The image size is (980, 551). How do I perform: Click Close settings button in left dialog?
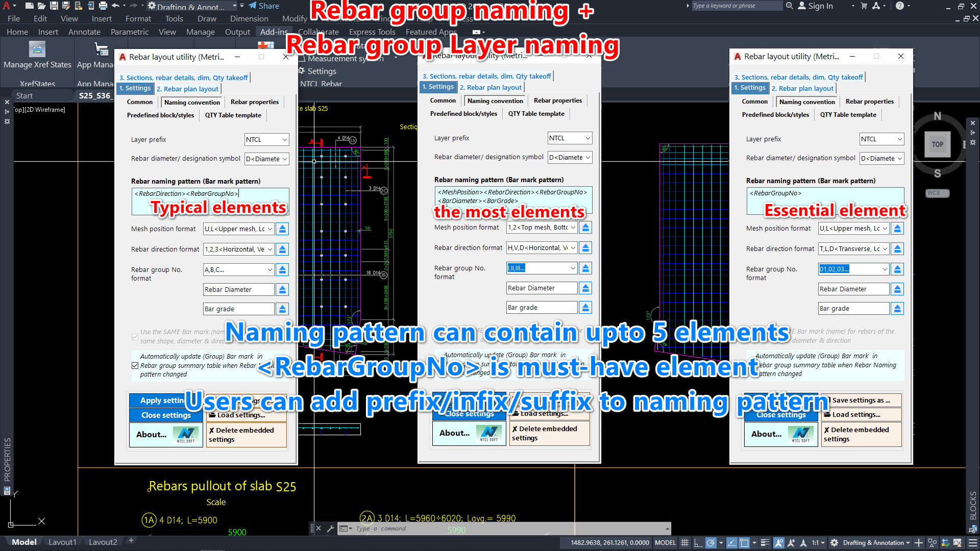tap(166, 415)
